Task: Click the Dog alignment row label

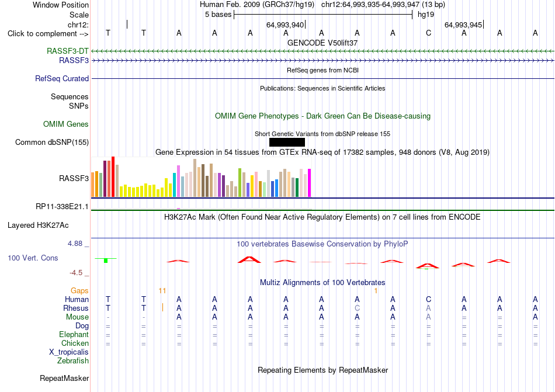Action: click(82, 326)
